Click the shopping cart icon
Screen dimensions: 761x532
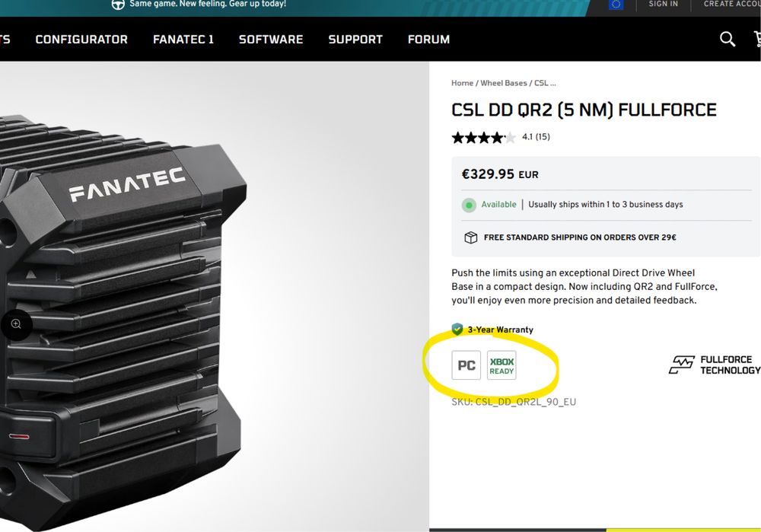(x=757, y=39)
